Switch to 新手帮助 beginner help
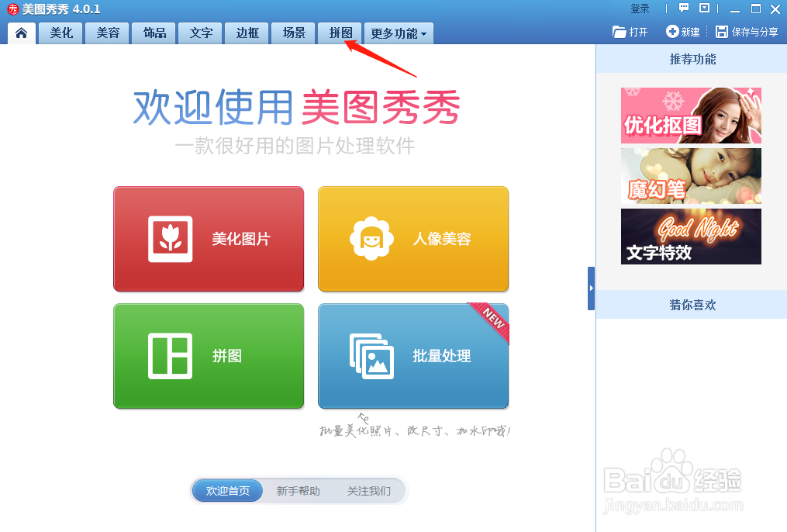 [296, 490]
